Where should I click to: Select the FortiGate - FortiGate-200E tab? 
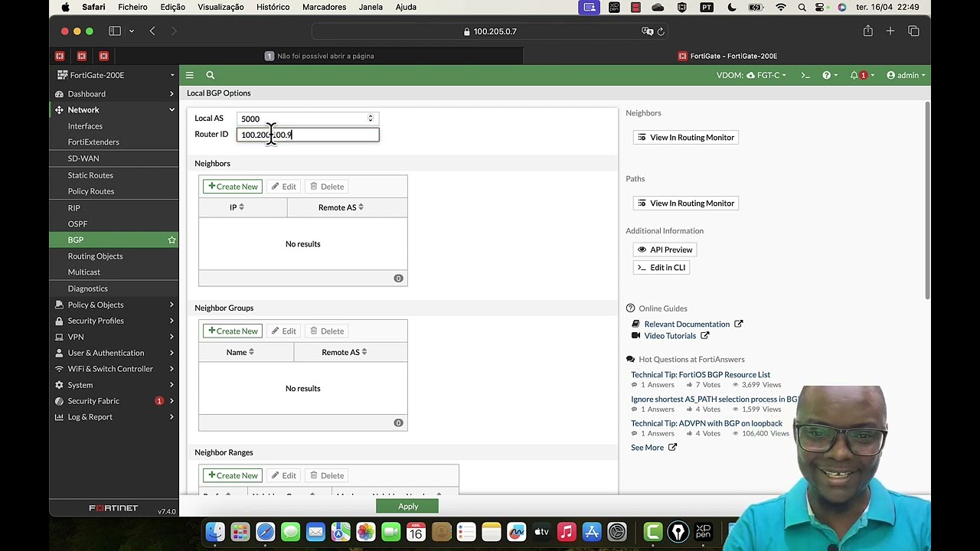(727, 56)
